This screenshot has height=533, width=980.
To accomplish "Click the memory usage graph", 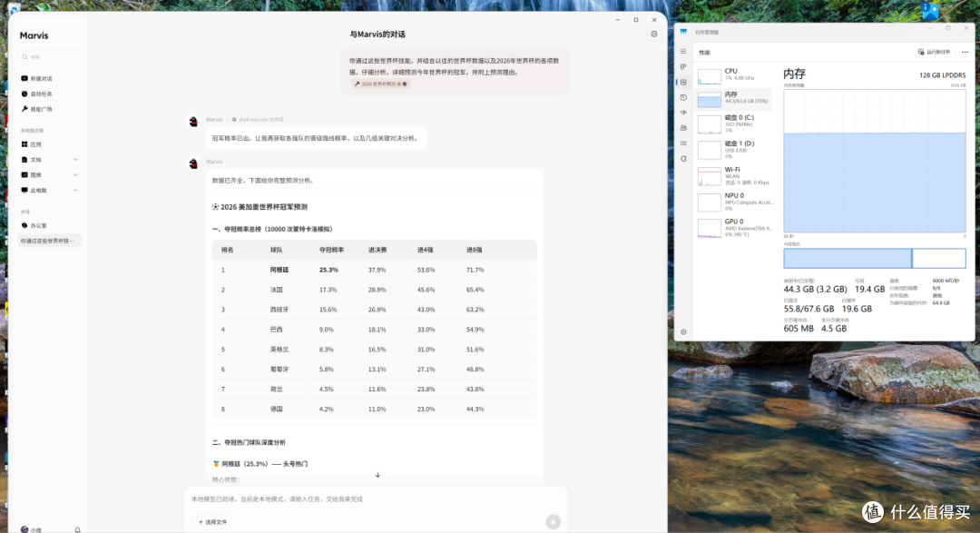I will [875, 162].
